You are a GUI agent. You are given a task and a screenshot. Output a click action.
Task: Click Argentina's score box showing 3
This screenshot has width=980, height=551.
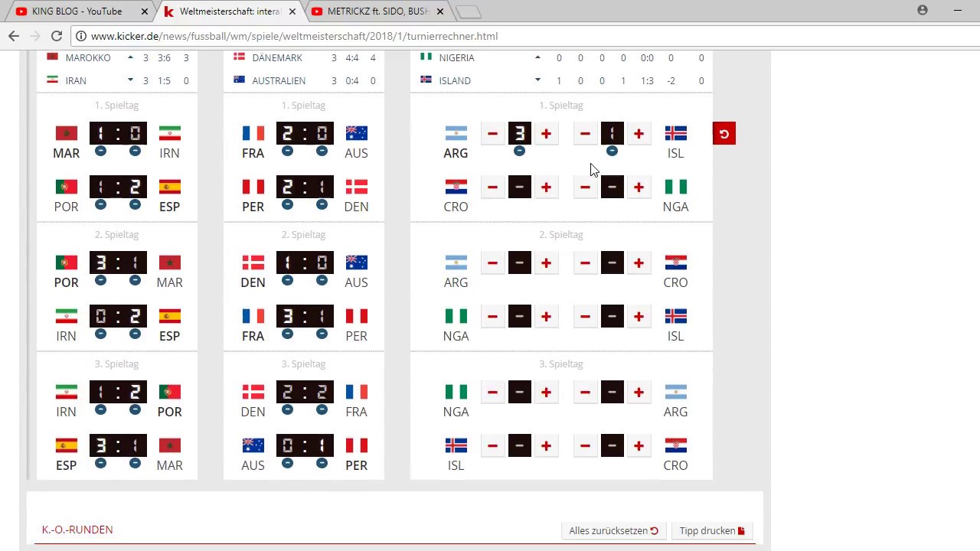(x=519, y=134)
